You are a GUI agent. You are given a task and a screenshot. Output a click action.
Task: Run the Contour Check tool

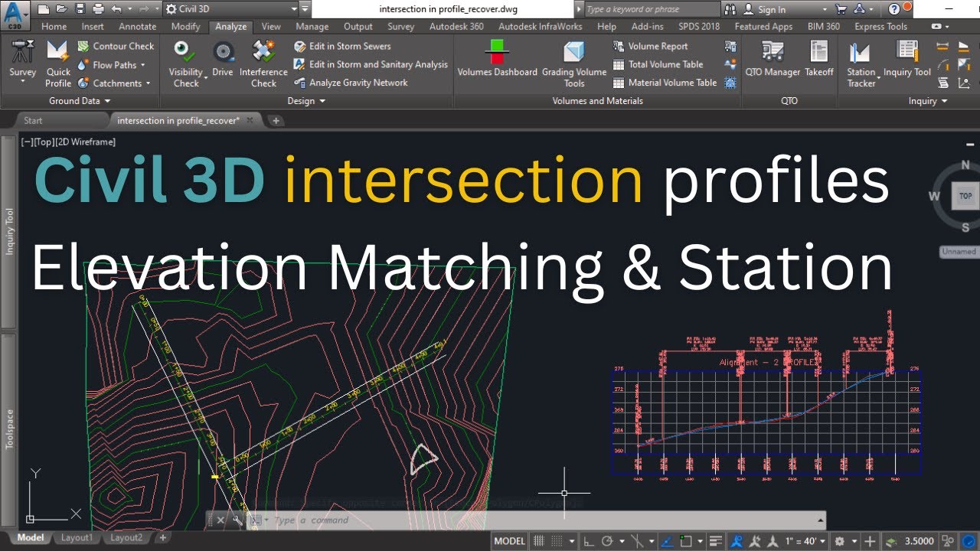click(116, 46)
